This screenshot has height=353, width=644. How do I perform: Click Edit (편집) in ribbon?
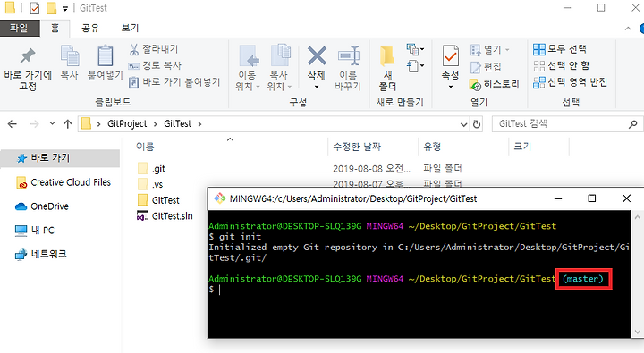coord(486,67)
